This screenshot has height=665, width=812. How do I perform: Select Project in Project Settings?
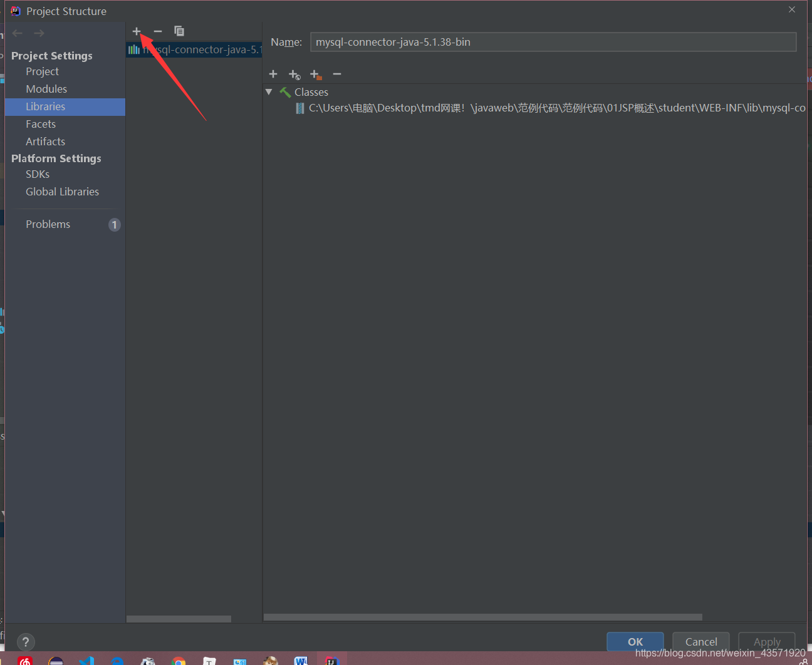coord(42,71)
